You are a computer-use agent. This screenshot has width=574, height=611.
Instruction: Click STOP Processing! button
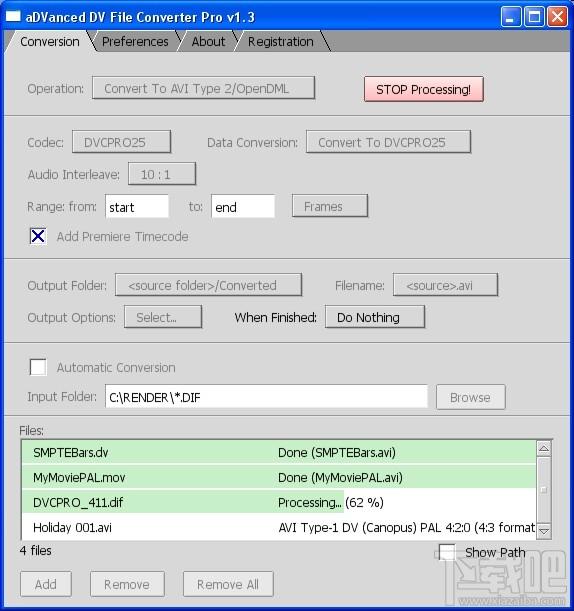coord(424,89)
